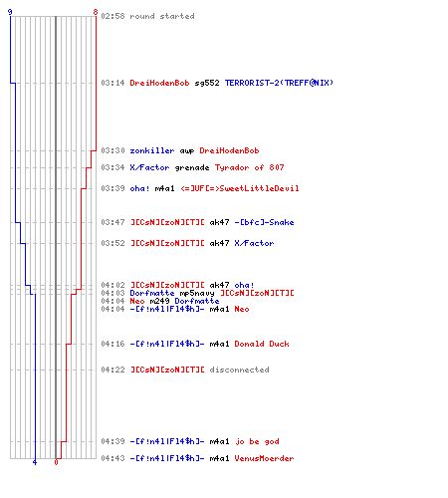The width and height of the screenshot is (448, 498).
Task: Click the sg552 weapon at 03:14
Action: tap(207, 83)
